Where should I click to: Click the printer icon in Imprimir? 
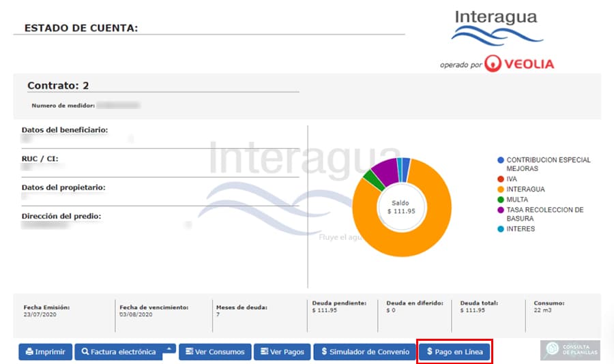pos(29,352)
